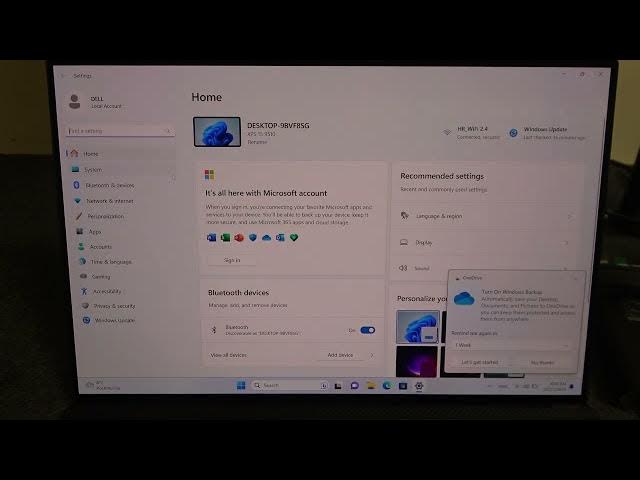Select the blue bloom light theme thumbnail
The height and width of the screenshot is (480, 640).
click(x=418, y=327)
